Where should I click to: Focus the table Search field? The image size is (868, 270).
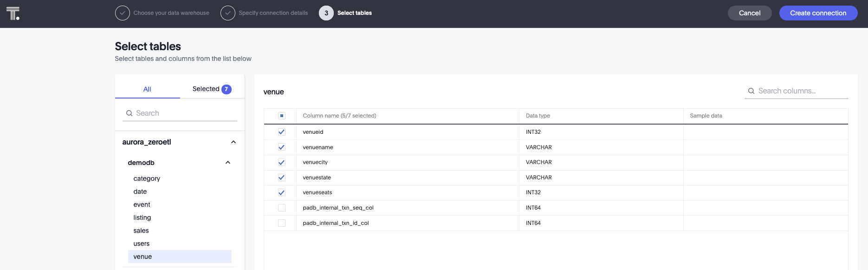pyautogui.click(x=180, y=113)
